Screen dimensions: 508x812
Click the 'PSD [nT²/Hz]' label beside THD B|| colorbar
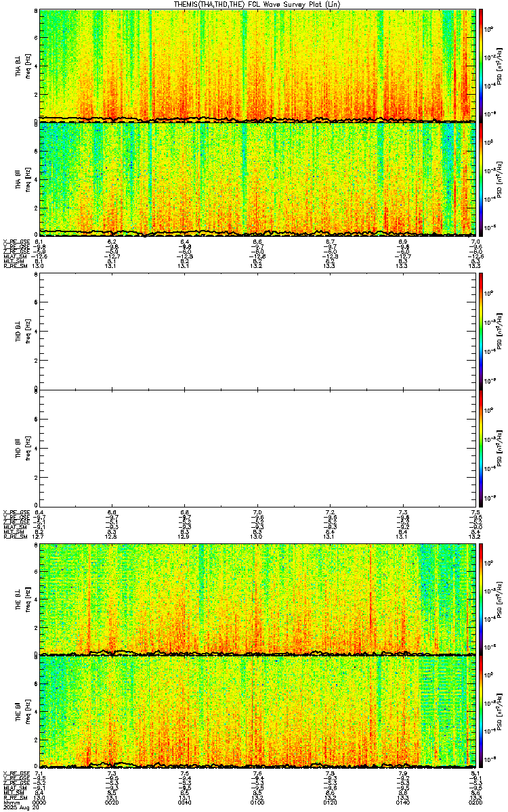500,447
